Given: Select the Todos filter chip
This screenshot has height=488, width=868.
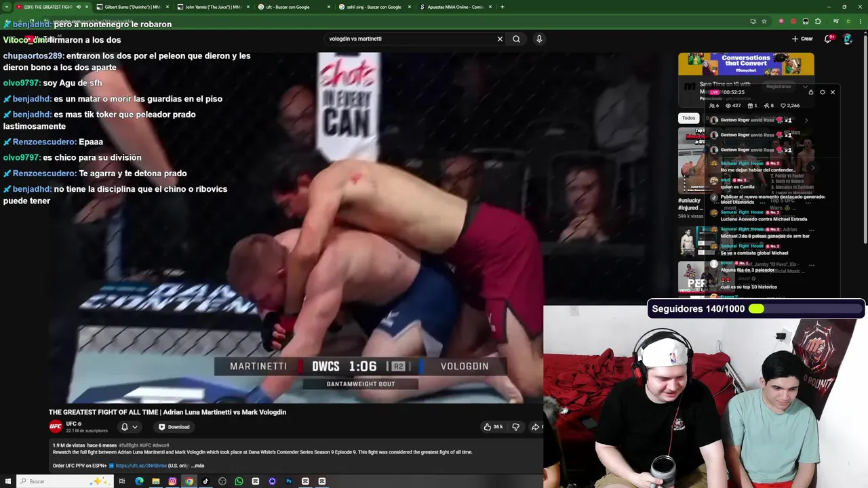Looking at the screenshot, I should pyautogui.click(x=688, y=118).
